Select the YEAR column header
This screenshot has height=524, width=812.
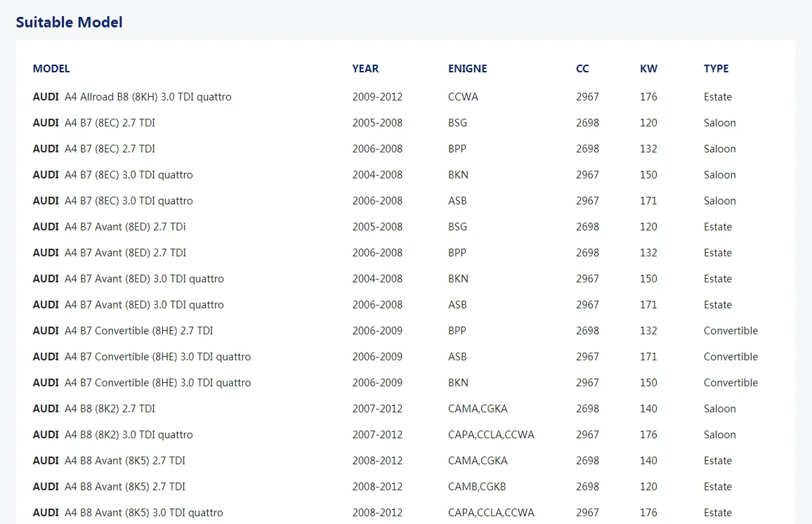(365, 69)
